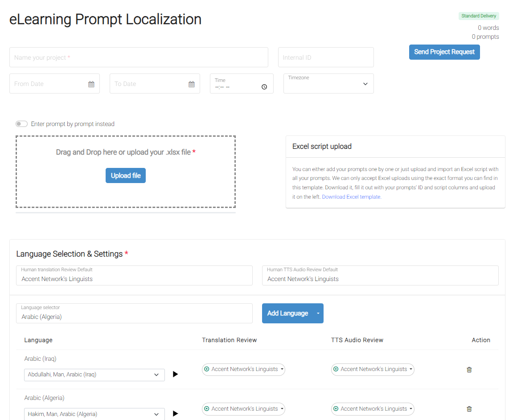This screenshot has width=517, height=420.
Task: Play the Hakim Arabic (Algeria) voice sample
Action: [x=175, y=414]
